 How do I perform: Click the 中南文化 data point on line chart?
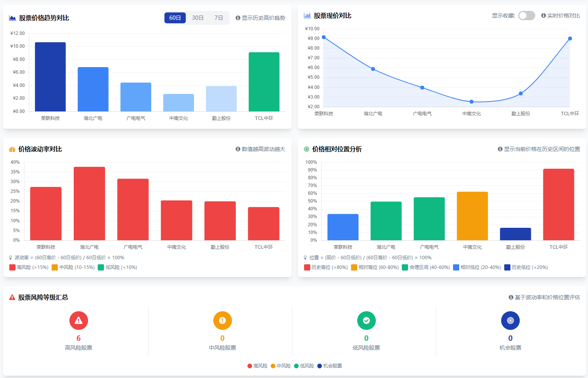pyautogui.click(x=471, y=102)
